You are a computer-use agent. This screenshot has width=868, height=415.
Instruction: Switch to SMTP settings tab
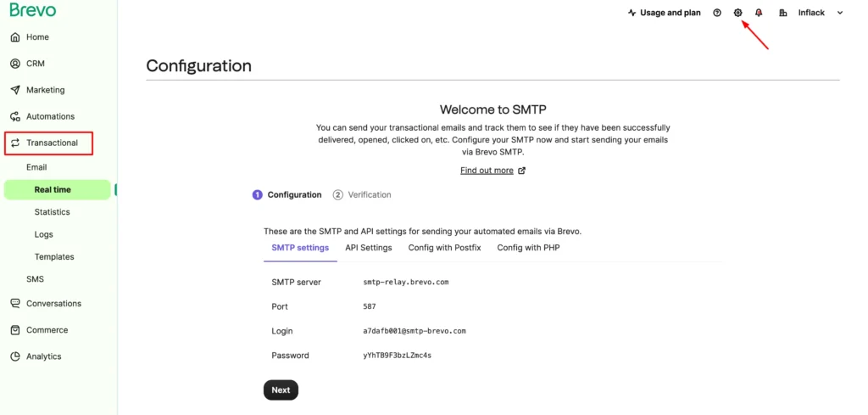point(300,248)
